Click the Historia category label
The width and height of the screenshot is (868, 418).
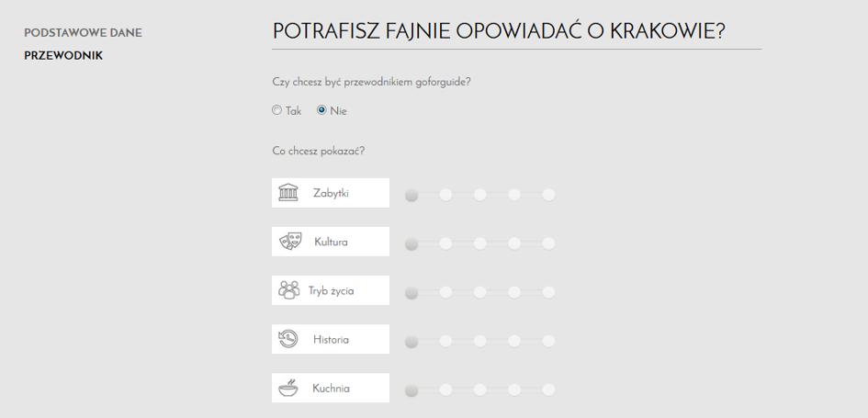click(331, 339)
